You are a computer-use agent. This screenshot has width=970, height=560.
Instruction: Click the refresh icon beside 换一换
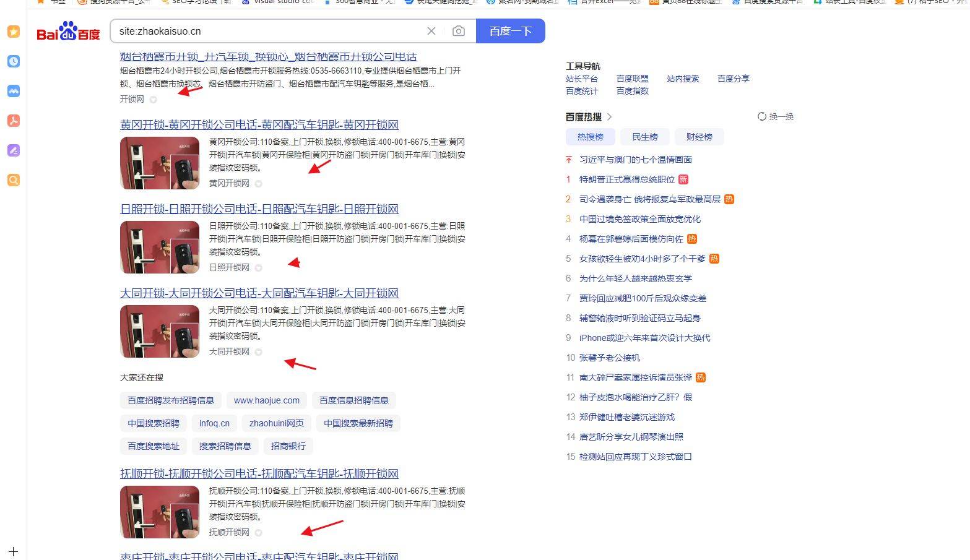(762, 116)
